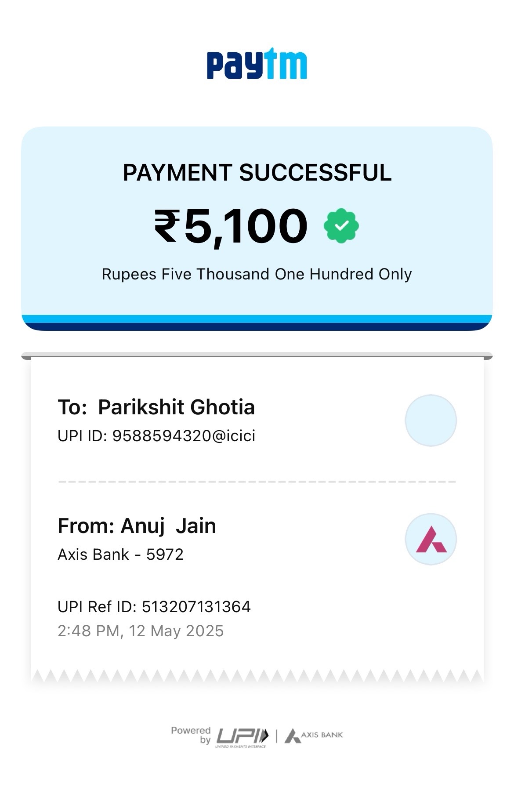Click the rupee symbol in amount
514x812 pixels.
pyautogui.click(x=167, y=226)
